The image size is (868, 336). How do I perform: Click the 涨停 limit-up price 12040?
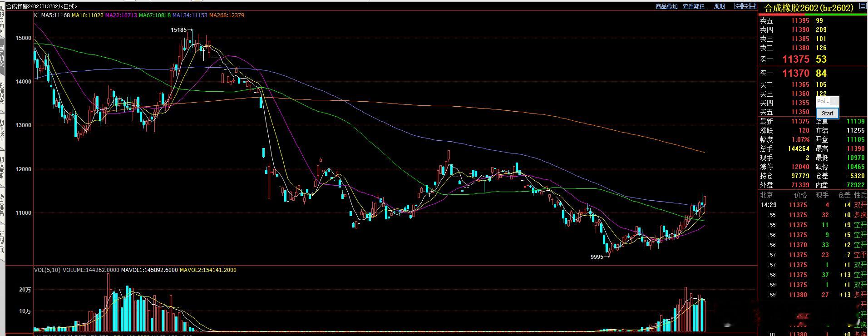(800, 167)
